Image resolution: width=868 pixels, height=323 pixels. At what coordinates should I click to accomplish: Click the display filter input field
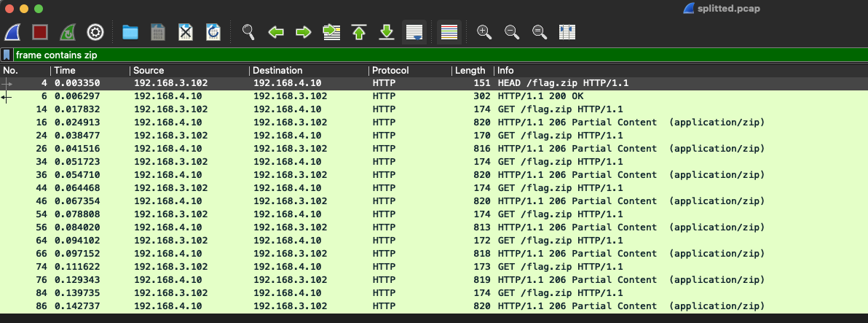pos(440,55)
